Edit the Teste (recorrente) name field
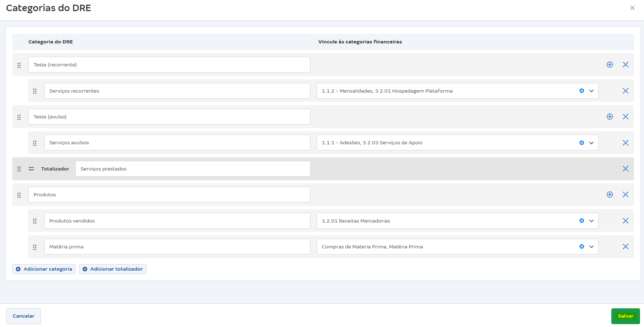 tap(169, 65)
